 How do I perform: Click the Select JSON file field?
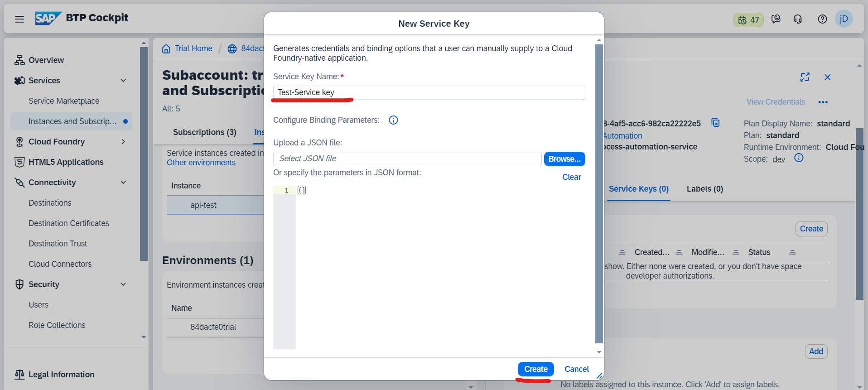407,159
